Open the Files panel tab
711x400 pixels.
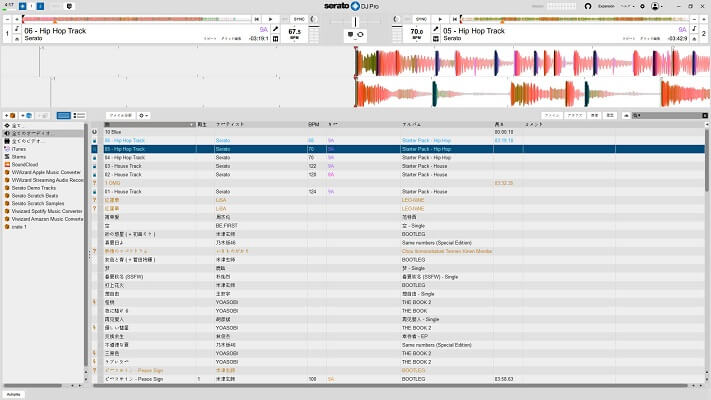(551, 116)
